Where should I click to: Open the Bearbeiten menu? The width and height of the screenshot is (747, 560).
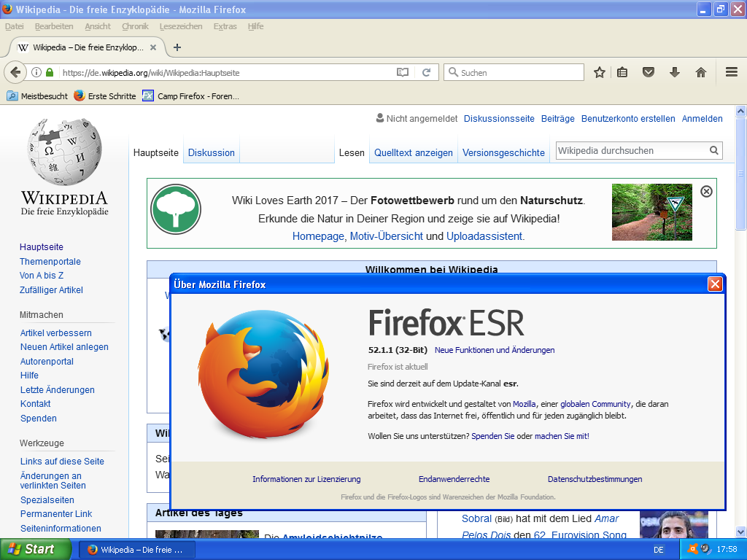54,26
